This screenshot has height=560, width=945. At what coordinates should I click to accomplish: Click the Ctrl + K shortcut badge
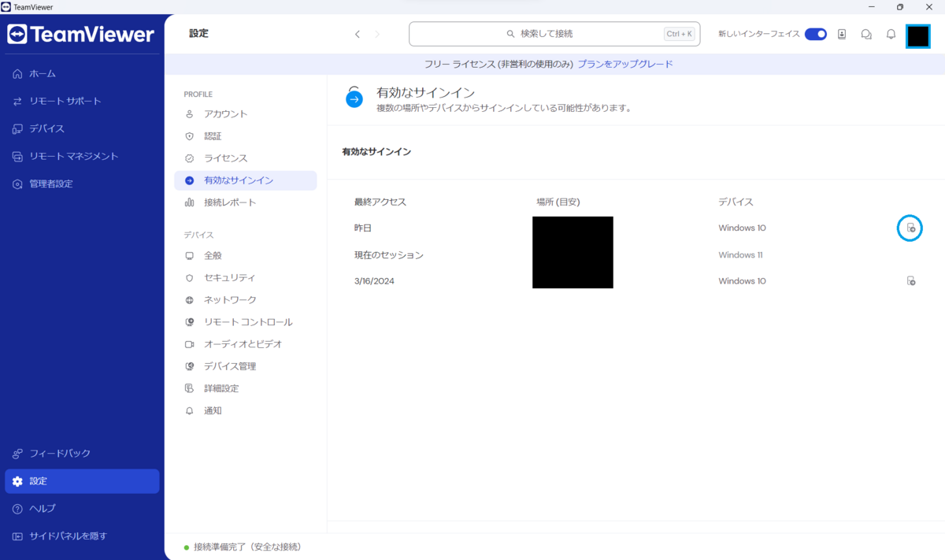(679, 34)
